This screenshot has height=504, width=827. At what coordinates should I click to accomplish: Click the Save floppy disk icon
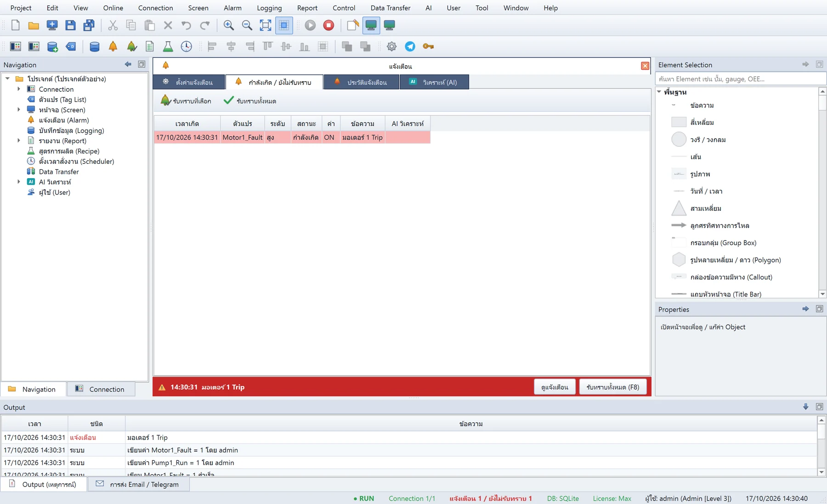point(70,25)
